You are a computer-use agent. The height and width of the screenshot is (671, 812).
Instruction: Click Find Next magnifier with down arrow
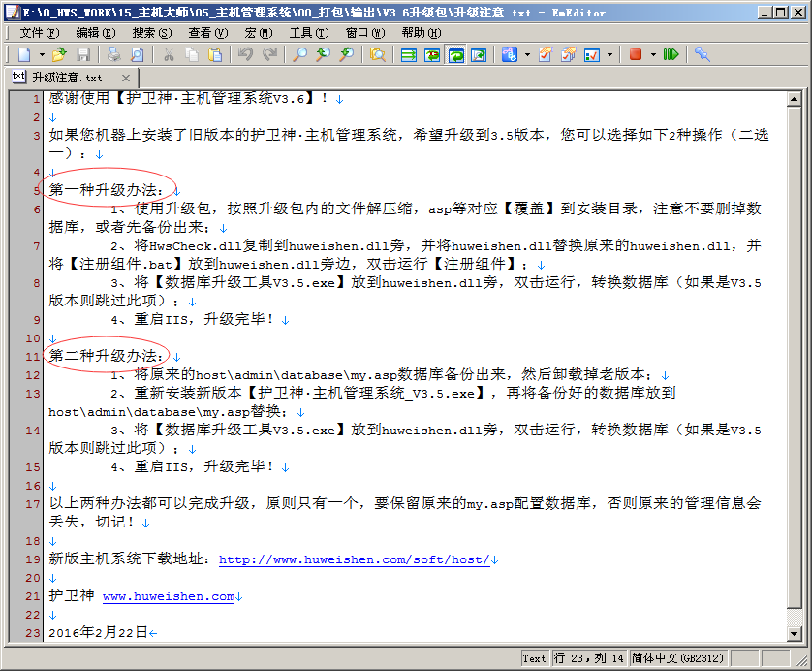(x=347, y=54)
